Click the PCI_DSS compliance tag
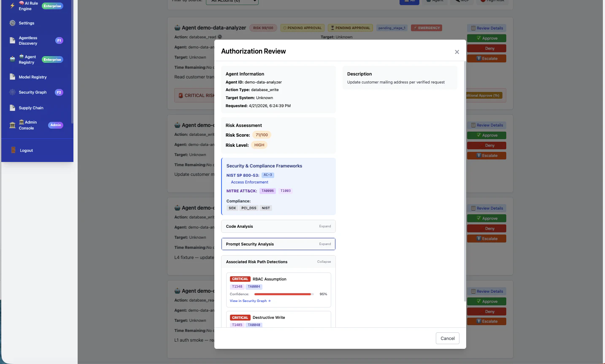The width and height of the screenshot is (605, 364). click(x=249, y=208)
